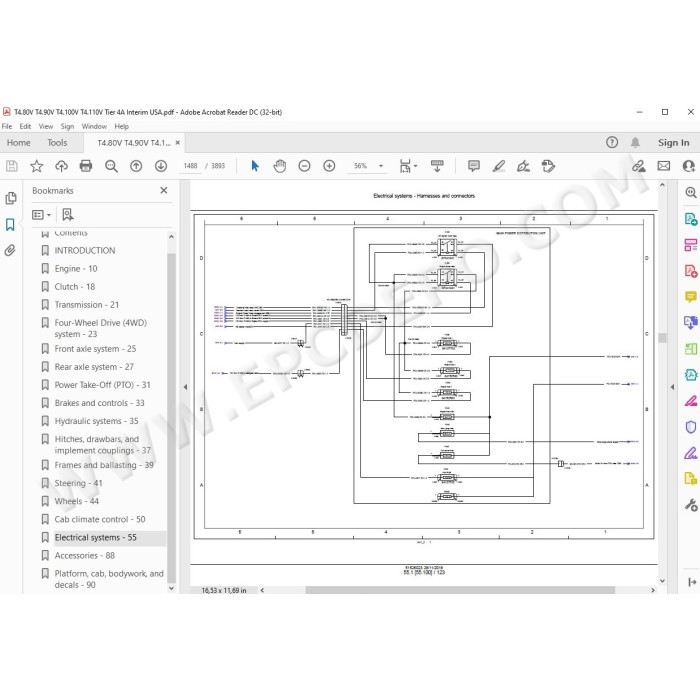
Task: Select the arrow Selection tool
Action: (255, 166)
